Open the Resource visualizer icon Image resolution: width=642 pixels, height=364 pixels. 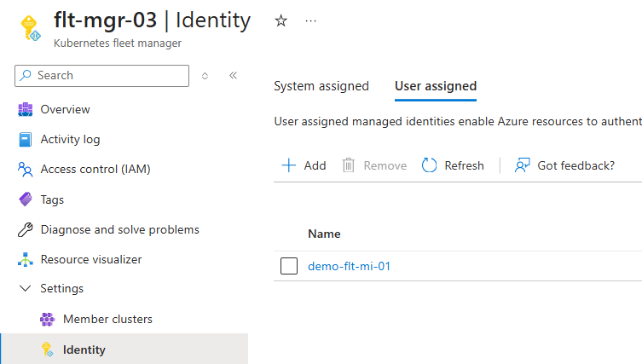[x=26, y=260]
